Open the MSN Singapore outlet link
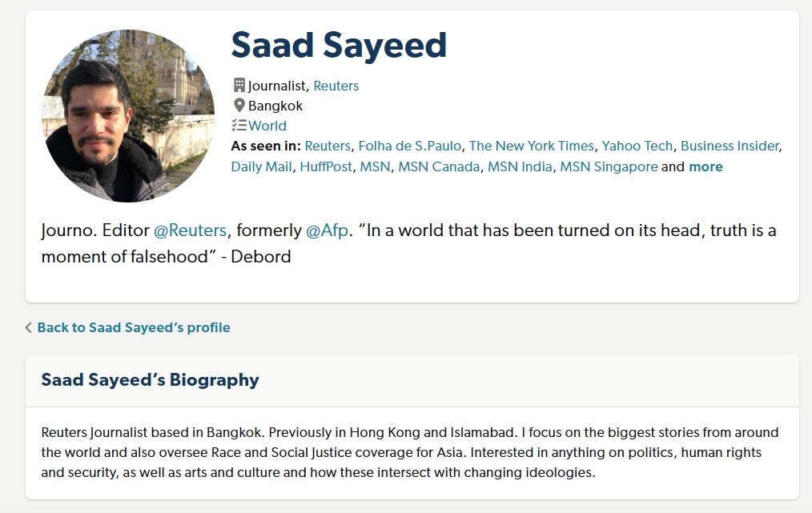The image size is (812, 513). (x=609, y=166)
